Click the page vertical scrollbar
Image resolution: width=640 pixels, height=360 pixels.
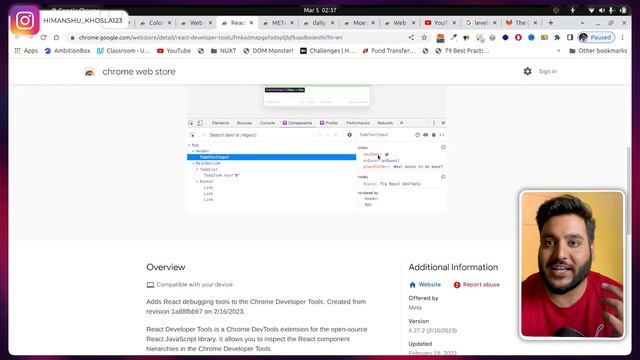coord(628,190)
